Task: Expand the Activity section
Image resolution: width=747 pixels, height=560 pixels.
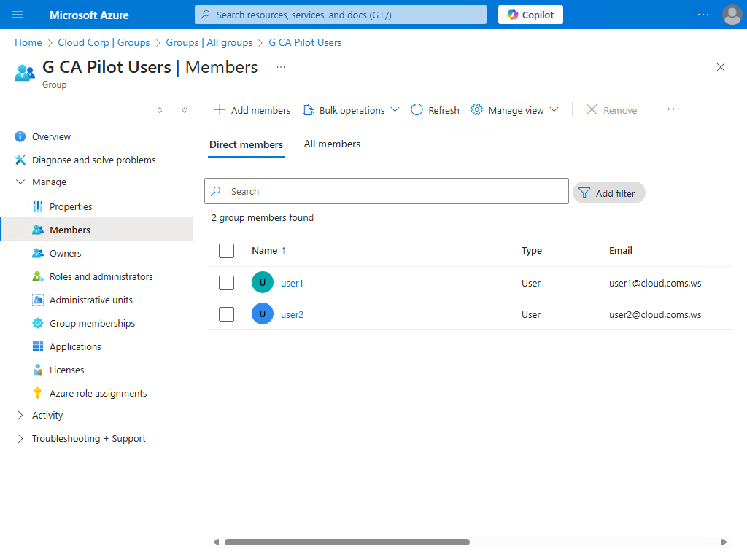Action: (x=20, y=415)
